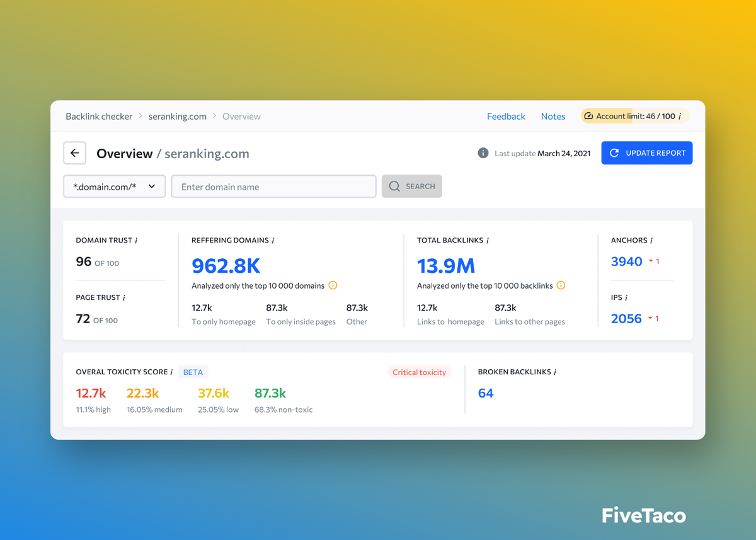756x540 pixels.
Task: Click the 12.7k Links to homepage value
Action: (x=428, y=307)
